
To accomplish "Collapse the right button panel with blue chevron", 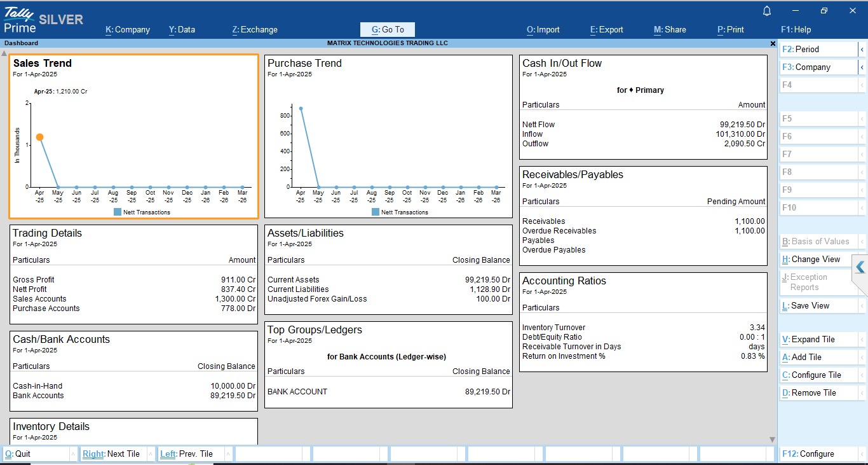I will (x=860, y=267).
